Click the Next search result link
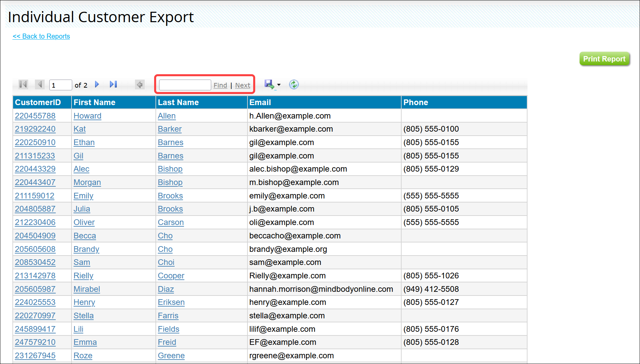This screenshot has width=640, height=364. point(243,85)
